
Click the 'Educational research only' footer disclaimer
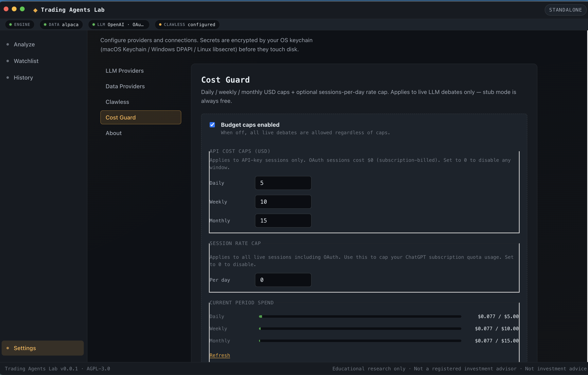[369, 368]
